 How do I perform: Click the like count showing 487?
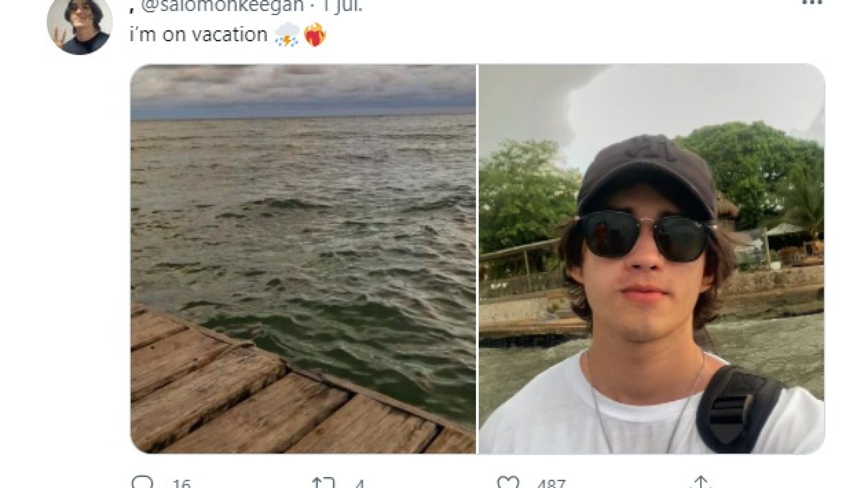click(x=551, y=484)
